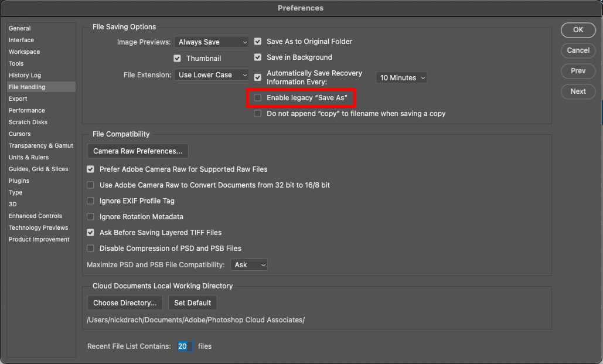Open the Image Previews dropdown

[212, 42]
